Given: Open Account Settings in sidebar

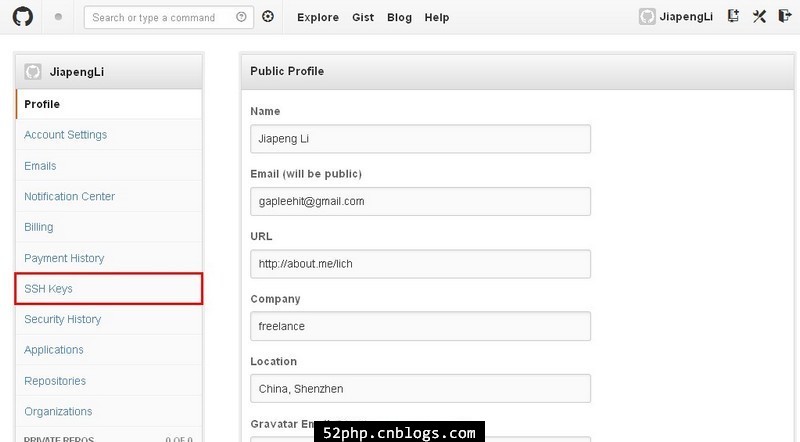Looking at the screenshot, I should (109, 135).
